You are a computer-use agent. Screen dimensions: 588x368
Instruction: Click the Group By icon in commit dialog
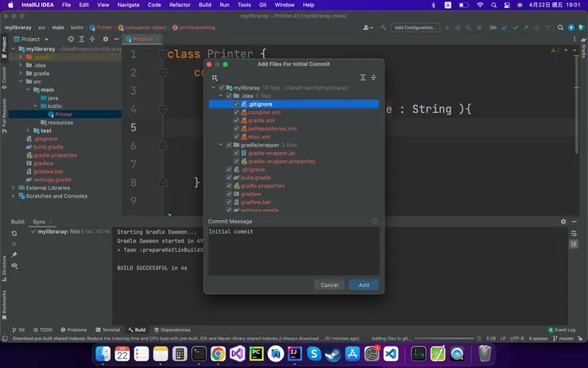pyautogui.click(x=215, y=78)
